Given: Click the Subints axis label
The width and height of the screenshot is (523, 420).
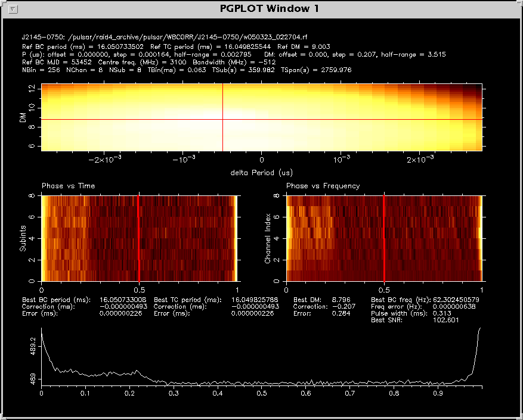Looking at the screenshot, I should [x=24, y=238].
